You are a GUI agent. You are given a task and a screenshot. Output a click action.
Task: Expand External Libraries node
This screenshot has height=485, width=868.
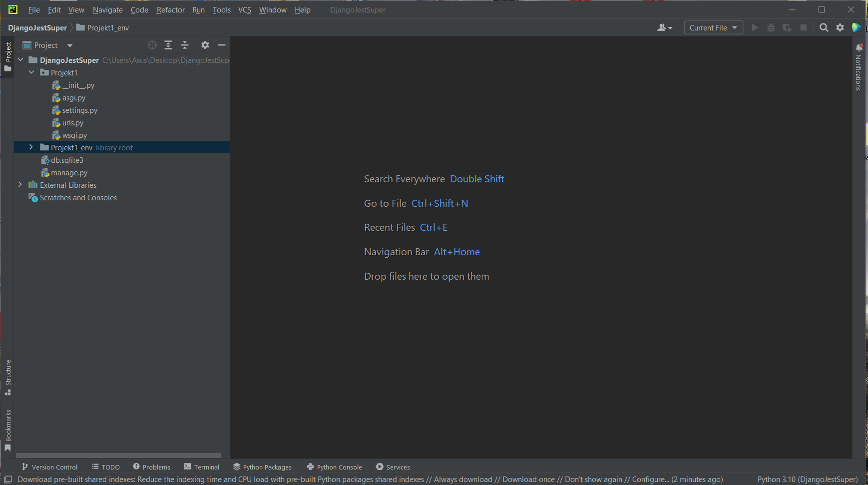[x=20, y=185]
